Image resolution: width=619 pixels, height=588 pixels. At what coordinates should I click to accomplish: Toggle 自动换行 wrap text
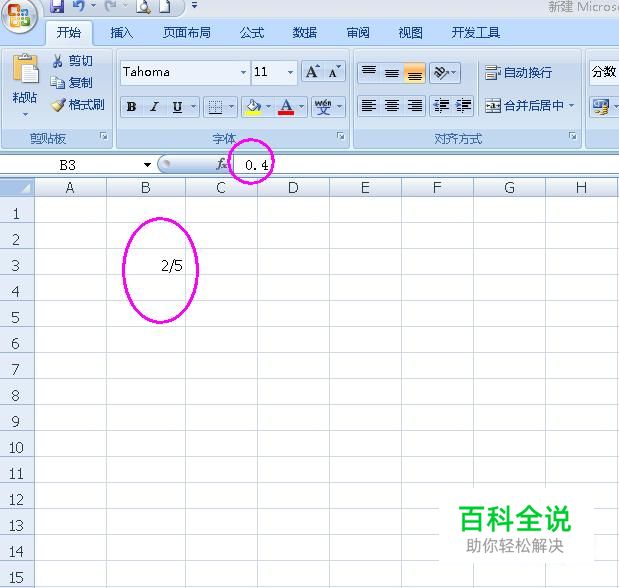[518, 73]
